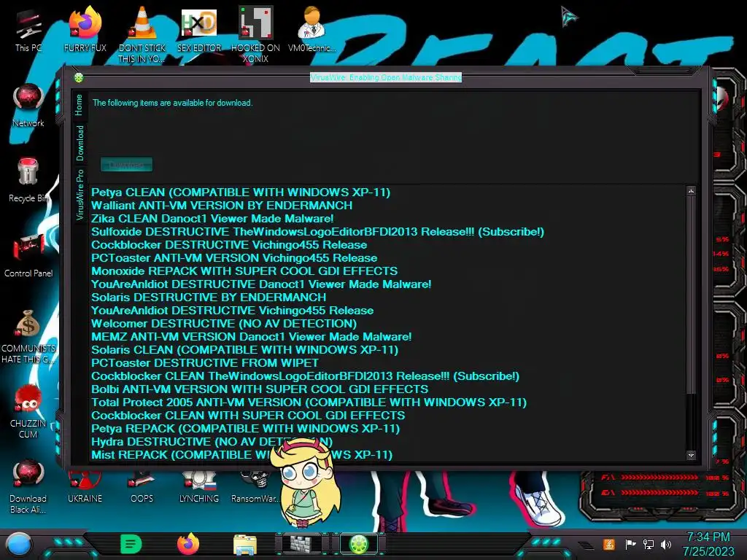Select 'YouAreAnIdiot DESTRUCTIVE Vichingo455 Release'
Screen dimensions: 747x560
pyautogui.click(x=232, y=311)
